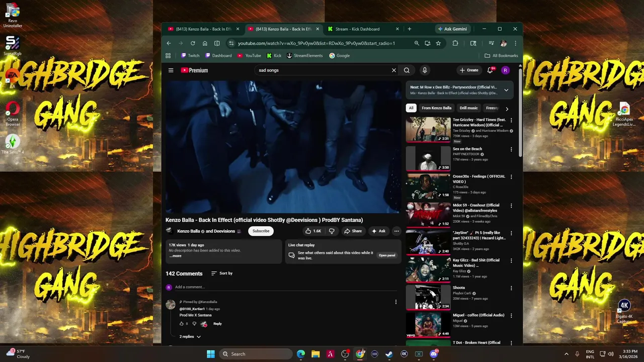Open options menu for Tee Grizzley video
Image resolution: width=644 pixels, height=362 pixels.
click(x=511, y=121)
